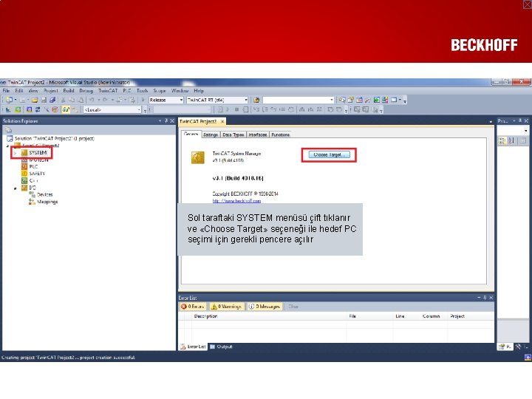The height and width of the screenshot is (399, 532).
Task: Open the <Local> target system dropdown
Action: pos(112,110)
